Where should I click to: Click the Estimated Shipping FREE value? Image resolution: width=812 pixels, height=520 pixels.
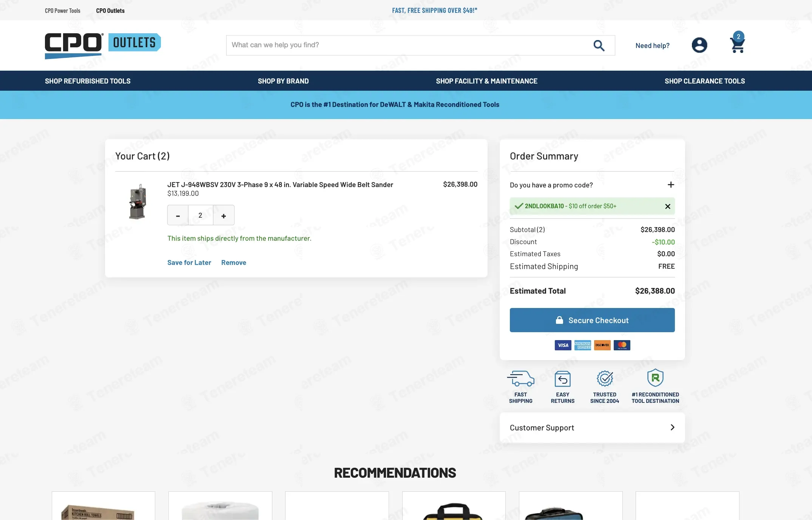667,266
